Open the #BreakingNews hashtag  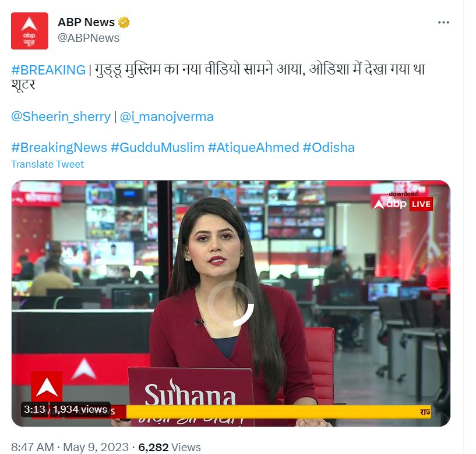pos(59,148)
